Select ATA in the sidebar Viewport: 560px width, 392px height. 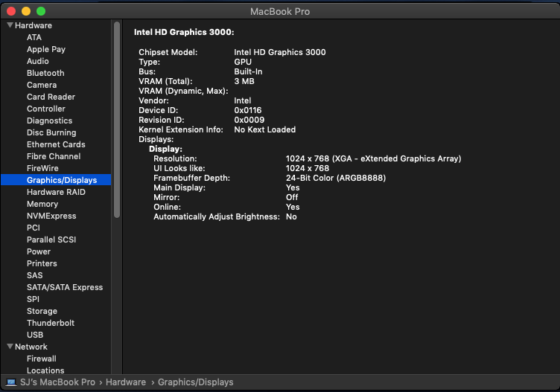tap(34, 37)
